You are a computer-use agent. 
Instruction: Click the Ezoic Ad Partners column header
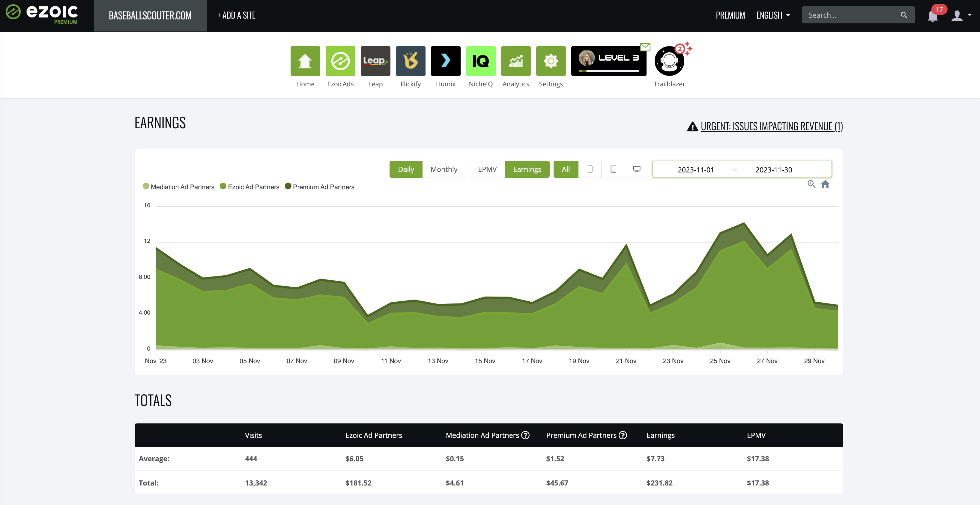(374, 435)
